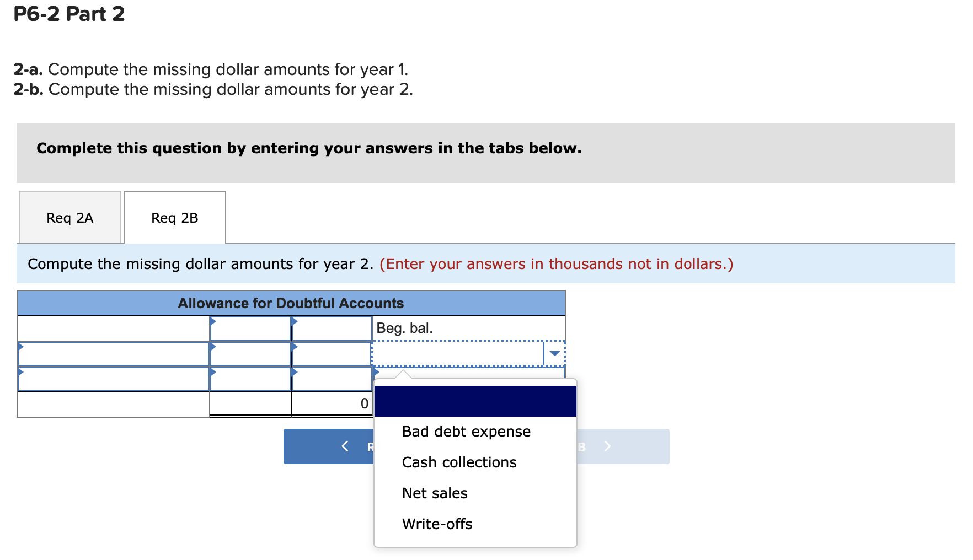
Task: Select Write-offs from the dropdown list
Action: coord(436,524)
